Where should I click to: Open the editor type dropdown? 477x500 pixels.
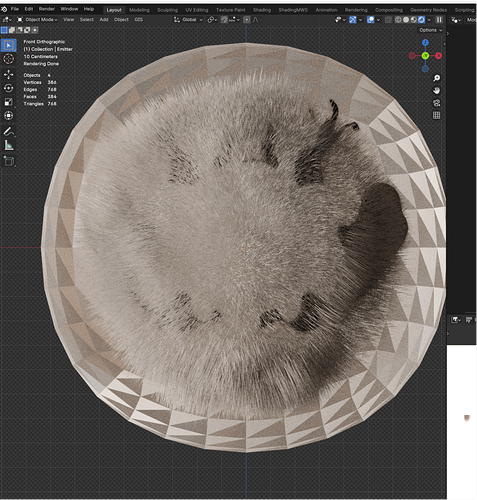click(x=7, y=20)
